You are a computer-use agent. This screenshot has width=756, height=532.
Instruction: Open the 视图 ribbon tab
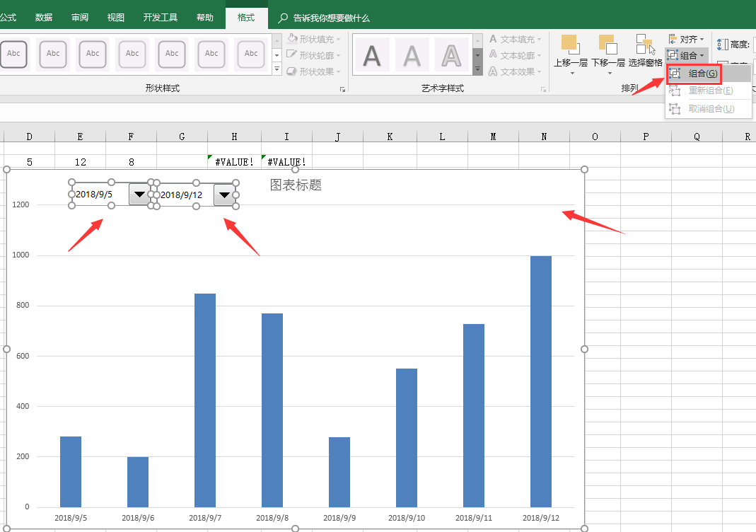point(116,18)
